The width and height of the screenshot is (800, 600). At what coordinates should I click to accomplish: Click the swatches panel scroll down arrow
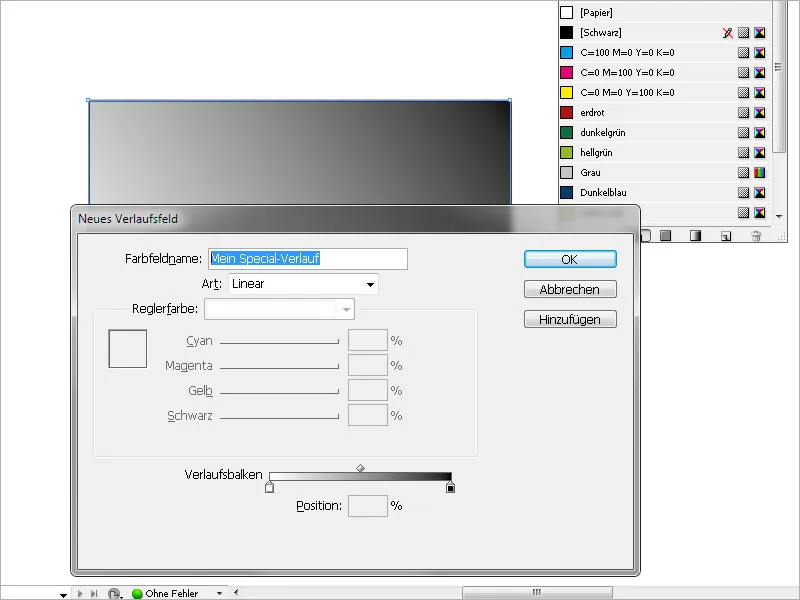[x=779, y=217]
